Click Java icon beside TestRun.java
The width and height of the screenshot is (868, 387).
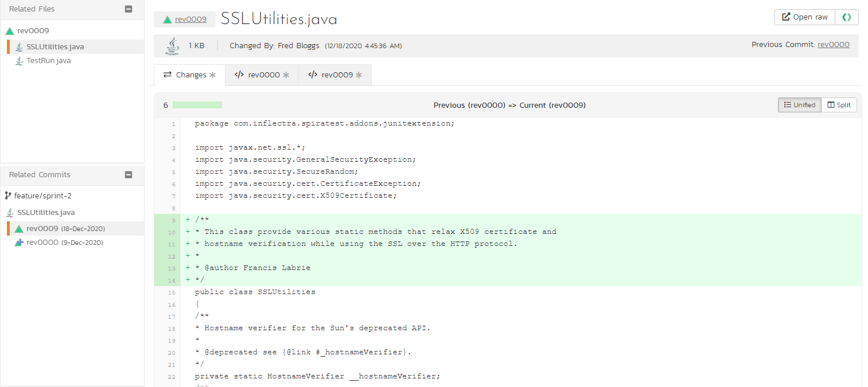point(19,61)
